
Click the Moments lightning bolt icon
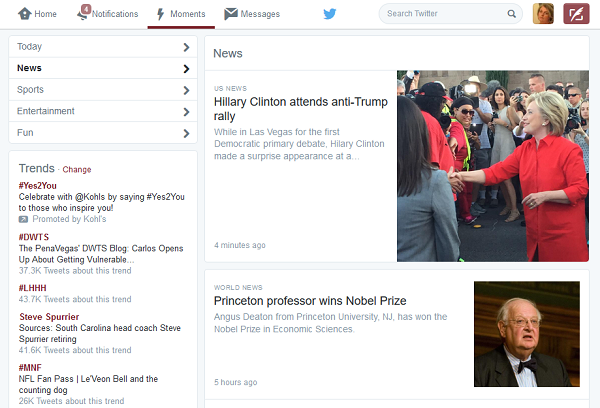coord(161,14)
